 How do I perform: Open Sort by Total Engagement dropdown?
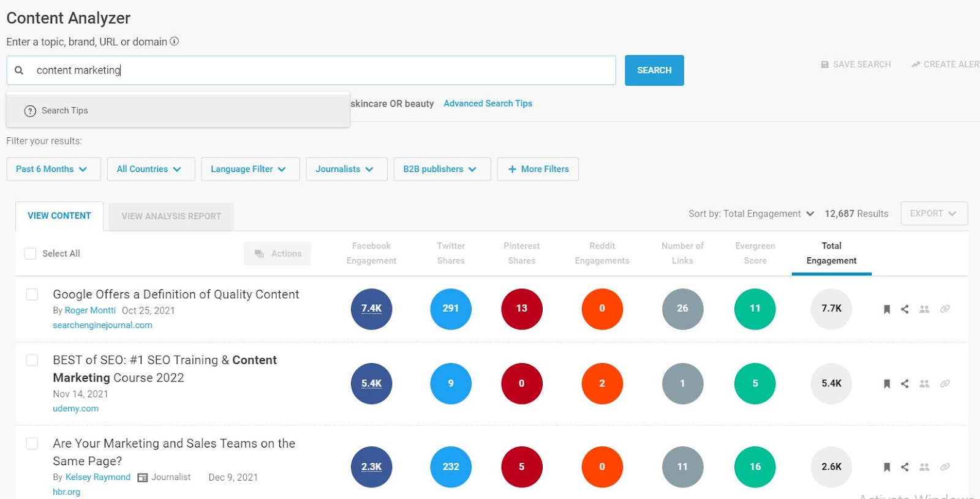[x=751, y=214]
